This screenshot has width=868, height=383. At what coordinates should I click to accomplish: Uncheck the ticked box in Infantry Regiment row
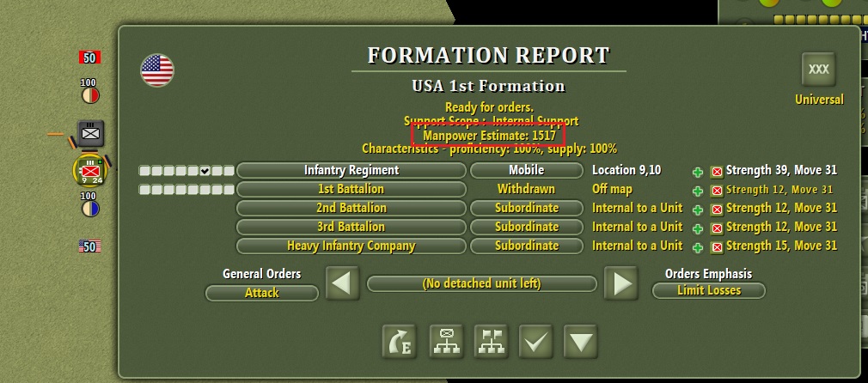point(205,171)
